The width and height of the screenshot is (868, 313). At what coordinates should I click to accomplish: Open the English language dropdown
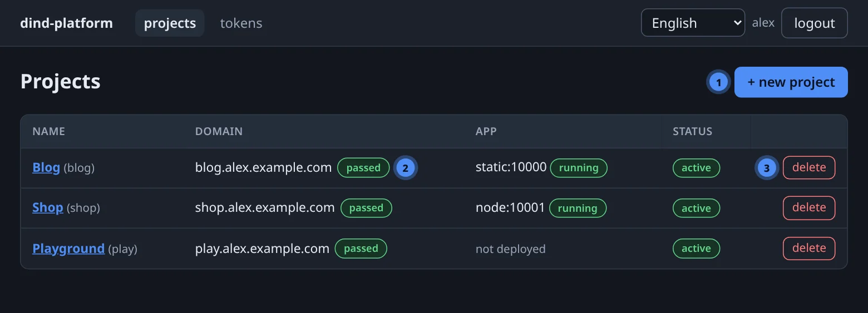click(693, 23)
